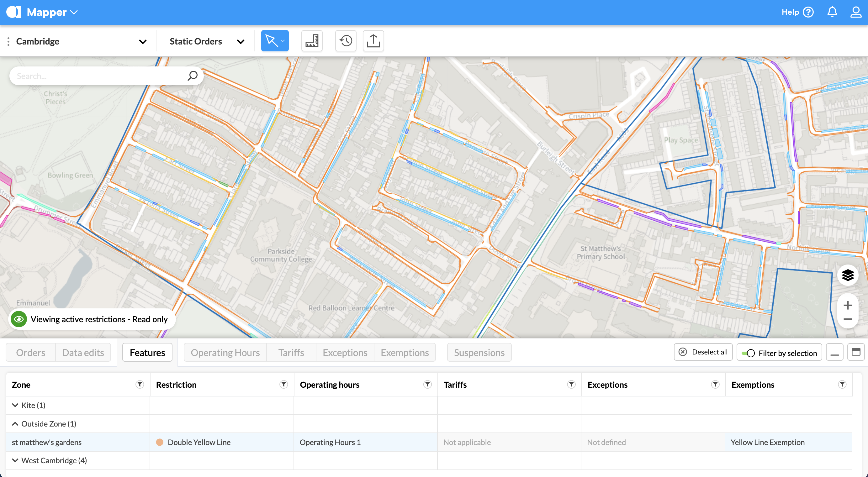Toggle Filter by selection switch

click(x=749, y=353)
